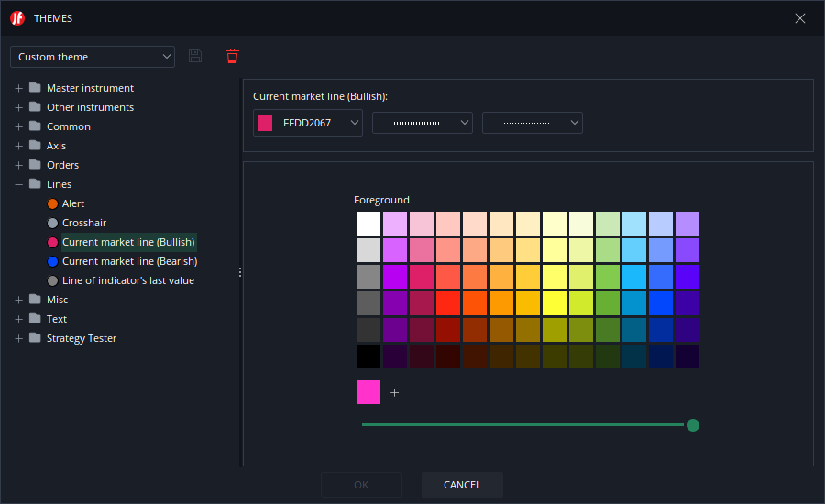Screen dimensions: 825x504
Task: Collapse the Lines tree node
Action: 19,185
